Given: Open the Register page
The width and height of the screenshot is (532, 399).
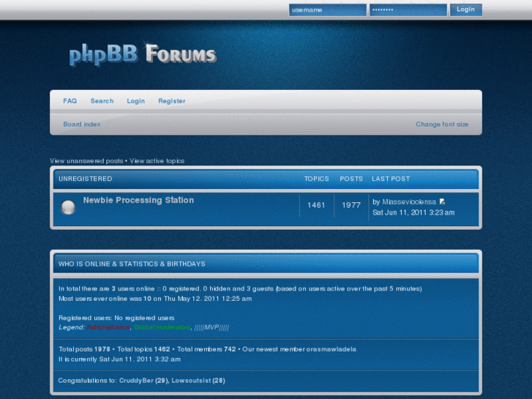Looking at the screenshot, I should click(172, 101).
